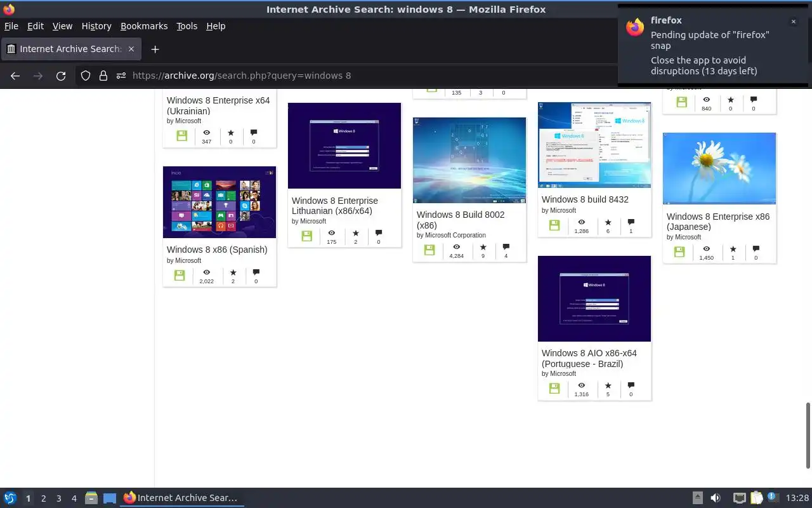Click the favorites star on Windows 8 Enterprise x64 (Ukrainian)
Viewport: 812px width, 508px height.
[x=230, y=133]
